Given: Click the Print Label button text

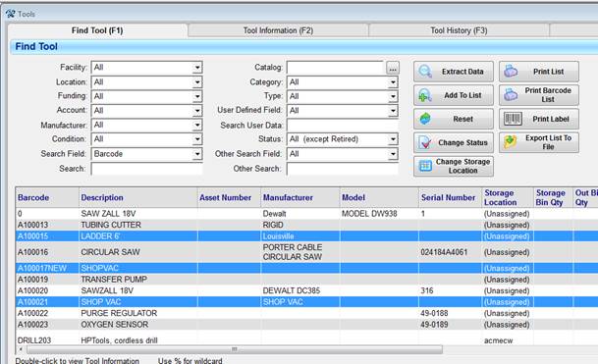Looking at the screenshot, I should point(551,119).
